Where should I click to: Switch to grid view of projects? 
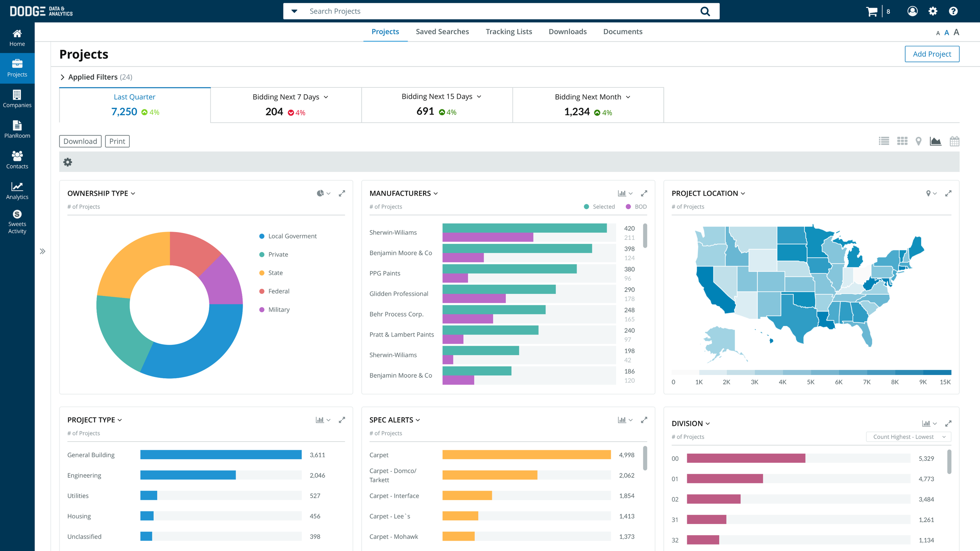click(902, 141)
